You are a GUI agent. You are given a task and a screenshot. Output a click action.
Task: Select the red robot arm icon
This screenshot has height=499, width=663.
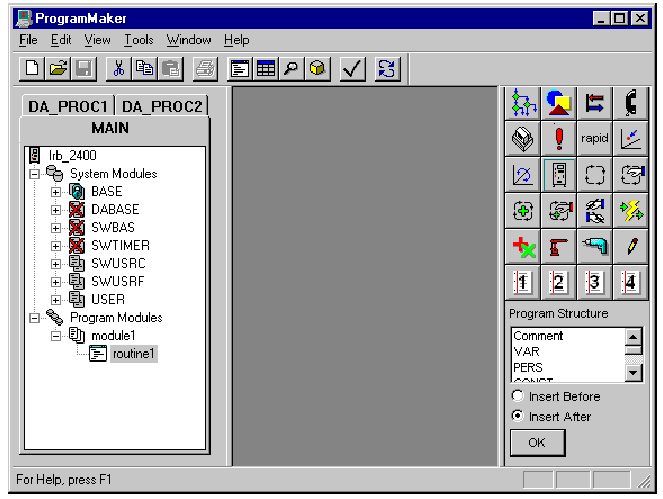[x=559, y=247]
